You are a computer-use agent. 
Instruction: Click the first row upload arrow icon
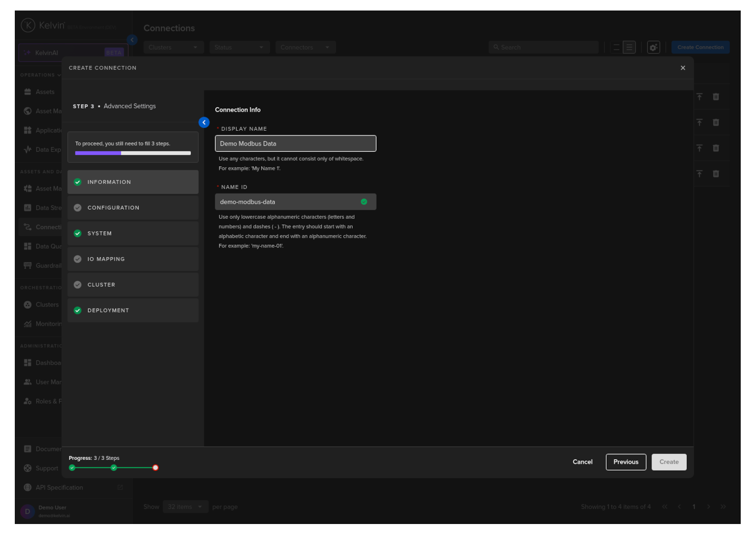coord(699,97)
